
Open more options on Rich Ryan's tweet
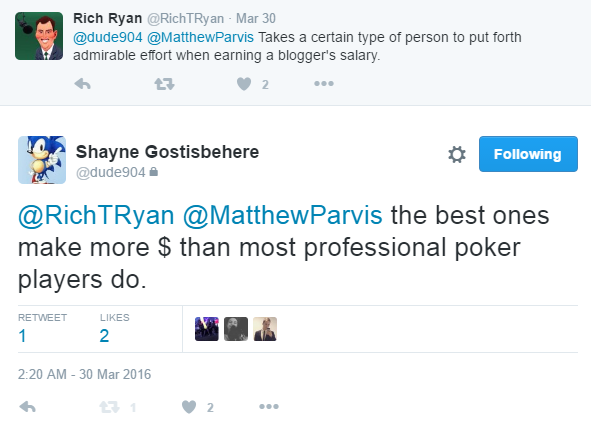tap(324, 83)
